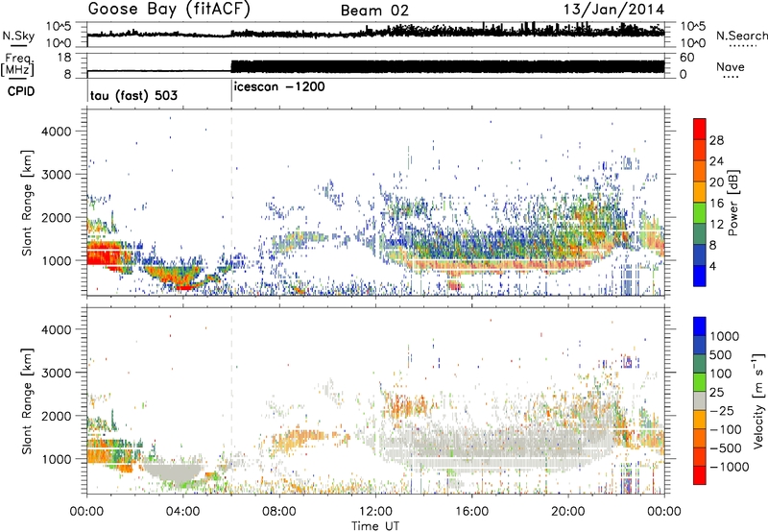Click the 'Slant Range [km]' label of the velocity panel
Viewport: 768px width, 532px height.
pyautogui.click(x=27, y=400)
